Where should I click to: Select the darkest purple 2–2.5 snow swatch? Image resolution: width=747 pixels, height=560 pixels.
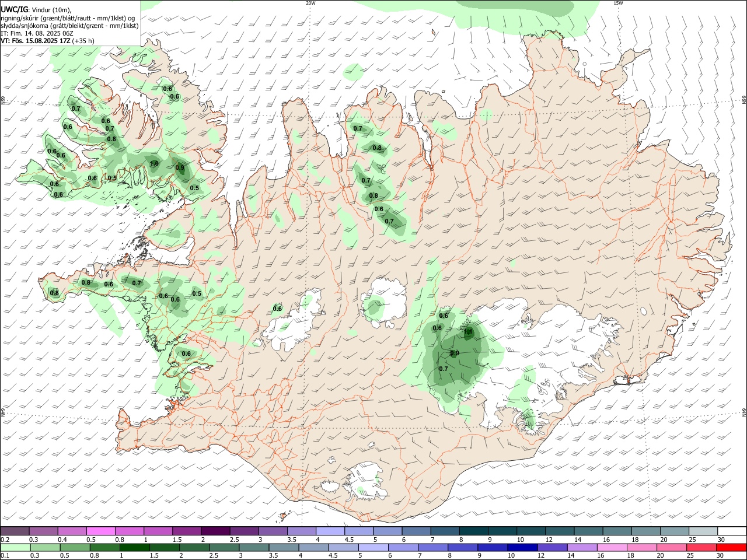215,531
